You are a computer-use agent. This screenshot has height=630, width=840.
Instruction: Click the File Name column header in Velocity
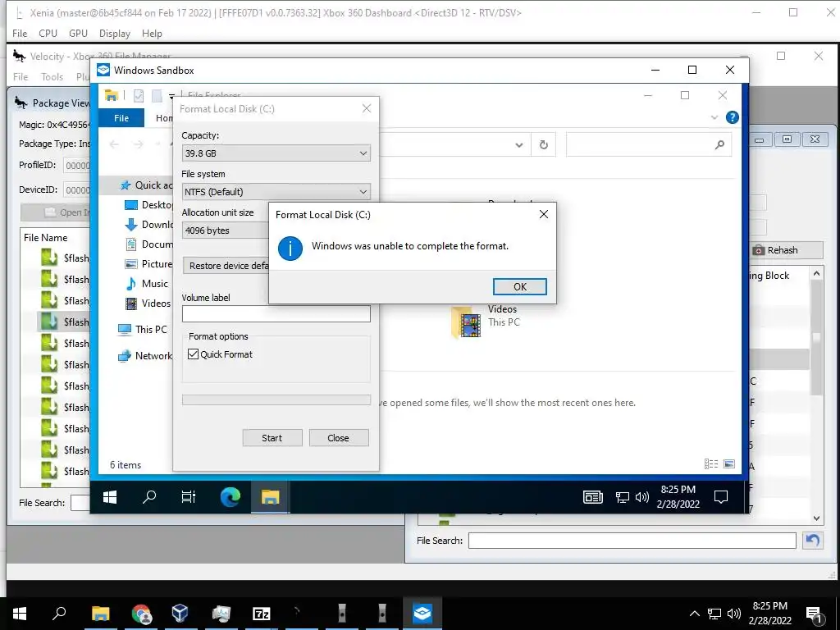point(46,238)
